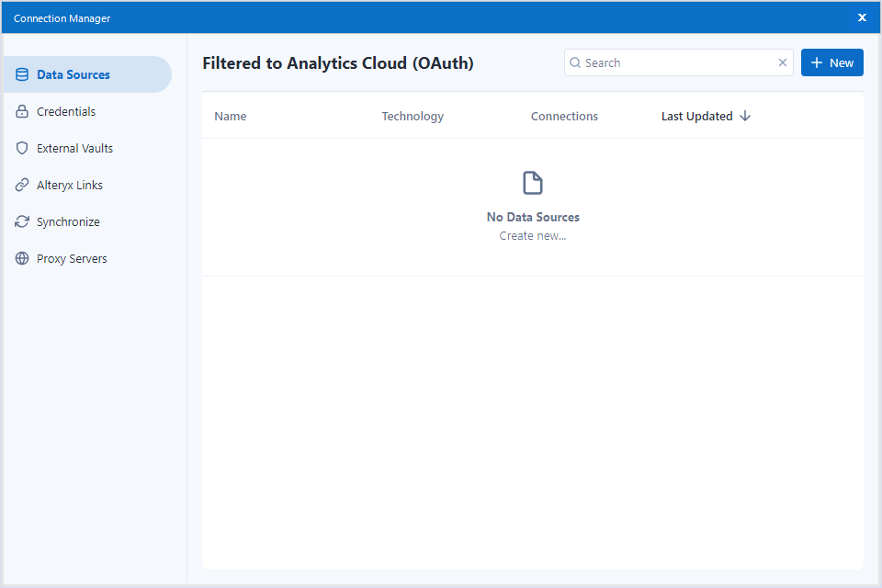This screenshot has height=588, width=882.
Task: Click the Alteryx Links chain icon
Action: (22, 185)
